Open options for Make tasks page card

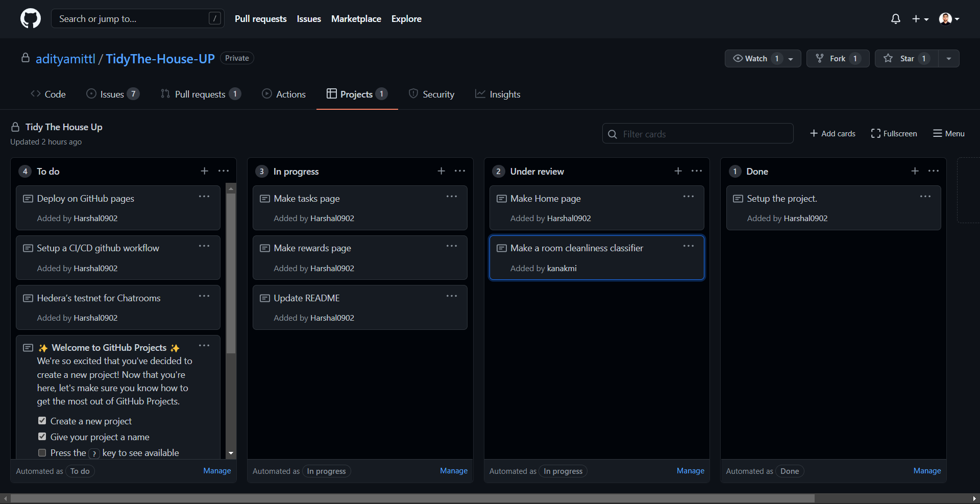point(452,197)
